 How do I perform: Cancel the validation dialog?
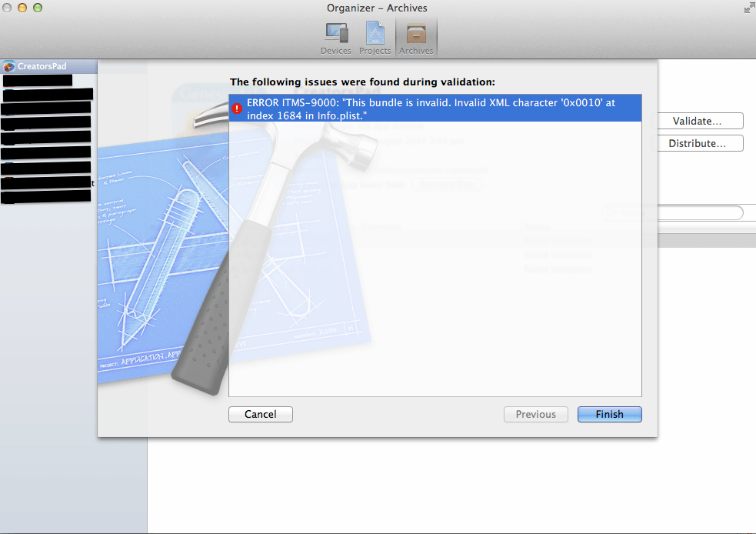pyautogui.click(x=261, y=415)
